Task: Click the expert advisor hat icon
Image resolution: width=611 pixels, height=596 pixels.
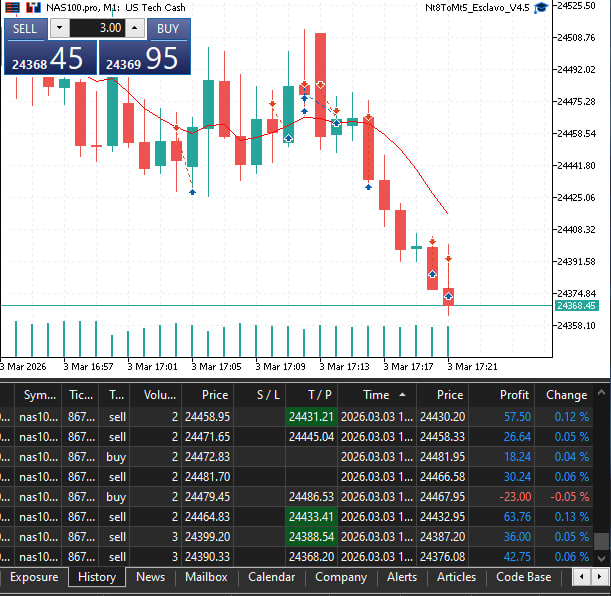Action: click(x=541, y=7)
